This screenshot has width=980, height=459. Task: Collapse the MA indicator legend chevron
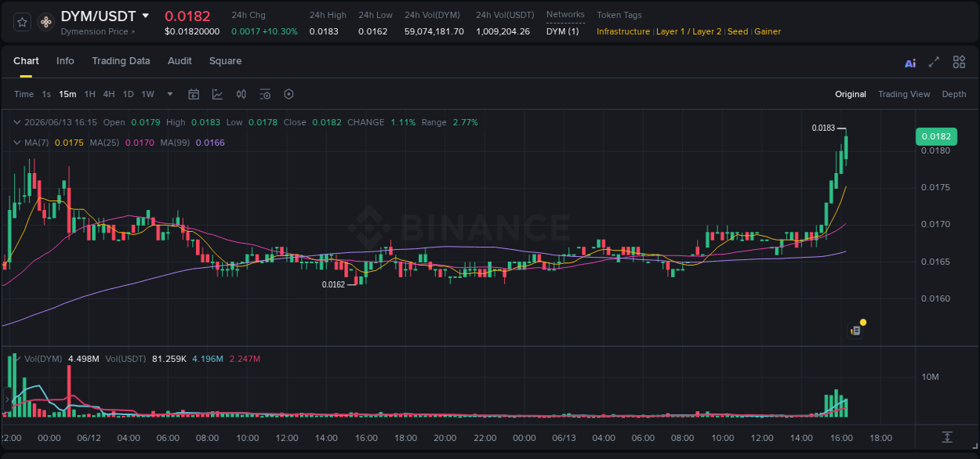point(16,143)
